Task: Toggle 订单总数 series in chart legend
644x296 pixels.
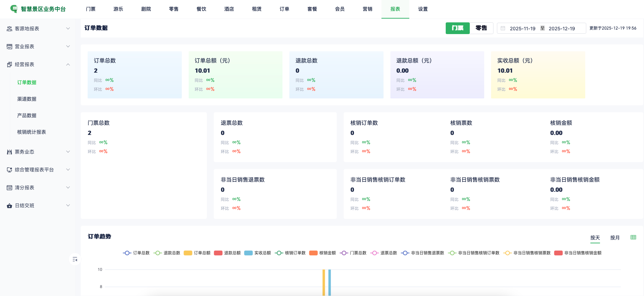Action: tap(136, 253)
